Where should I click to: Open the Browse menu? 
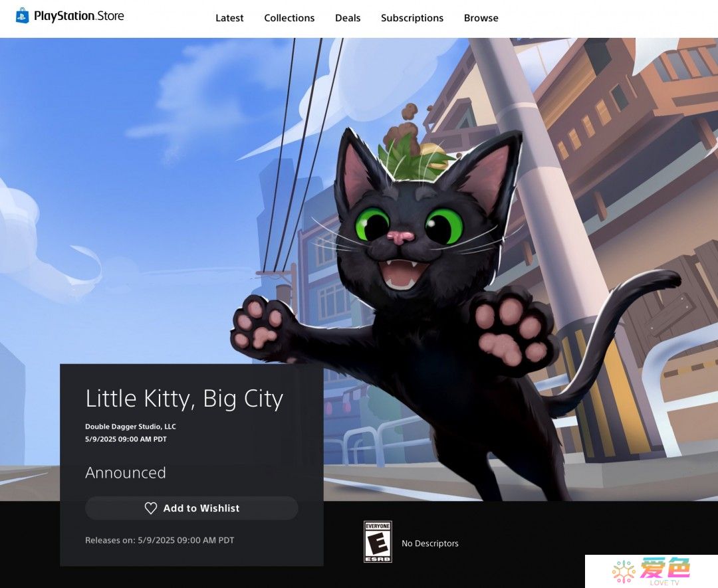tap(481, 18)
